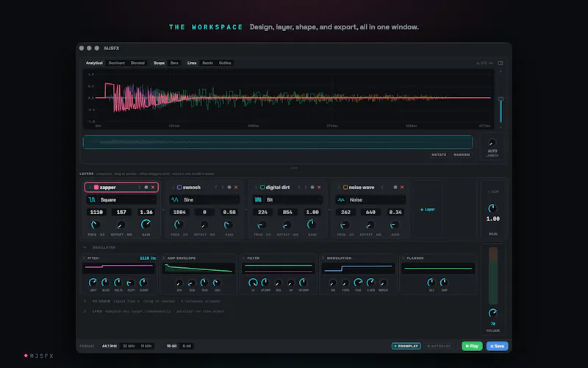Click the zapper frequency value 1110
This screenshot has width=588, height=368.
point(96,212)
